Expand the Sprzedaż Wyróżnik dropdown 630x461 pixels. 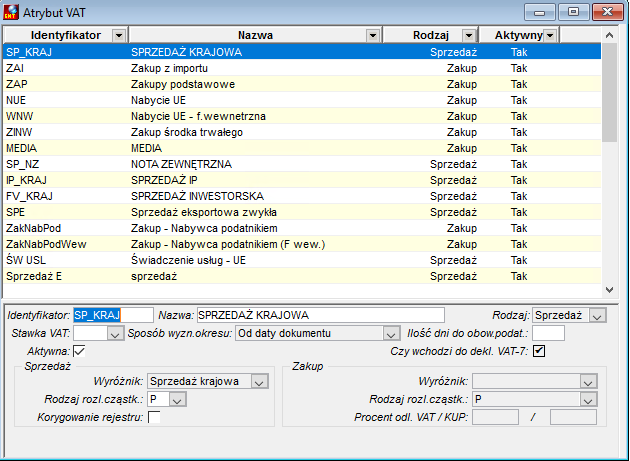pos(259,381)
